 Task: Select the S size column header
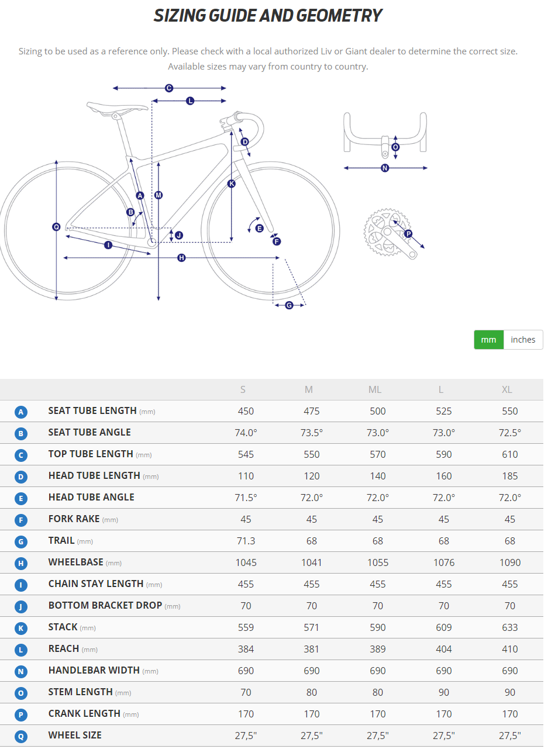pyautogui.click(x=243, y=389)
